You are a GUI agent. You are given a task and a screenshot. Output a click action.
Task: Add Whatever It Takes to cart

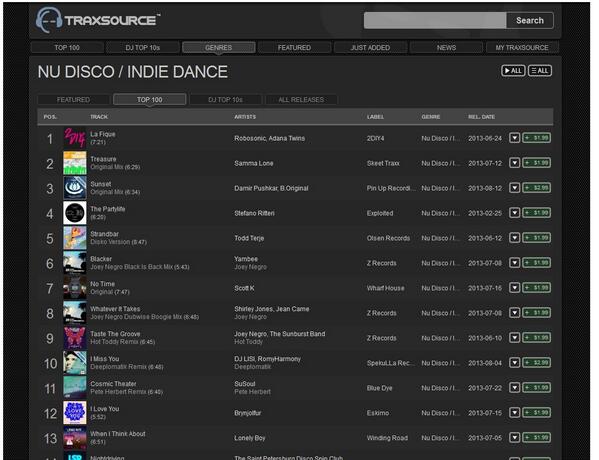point(536,313)
